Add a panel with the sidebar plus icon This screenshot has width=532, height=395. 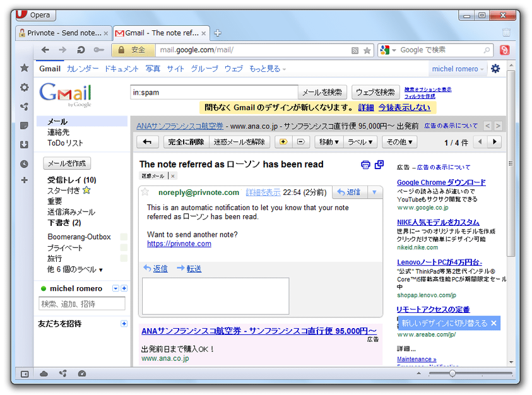tap(24, 180)
